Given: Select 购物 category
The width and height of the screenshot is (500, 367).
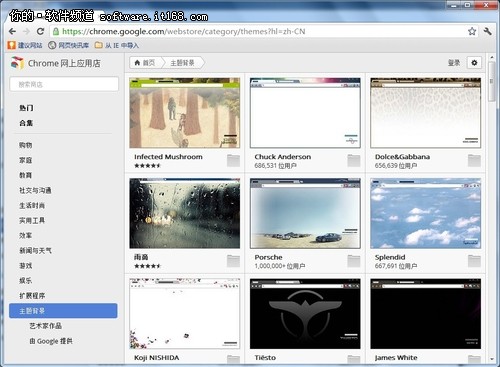Looking at the screenshot, I should point(26,145).
